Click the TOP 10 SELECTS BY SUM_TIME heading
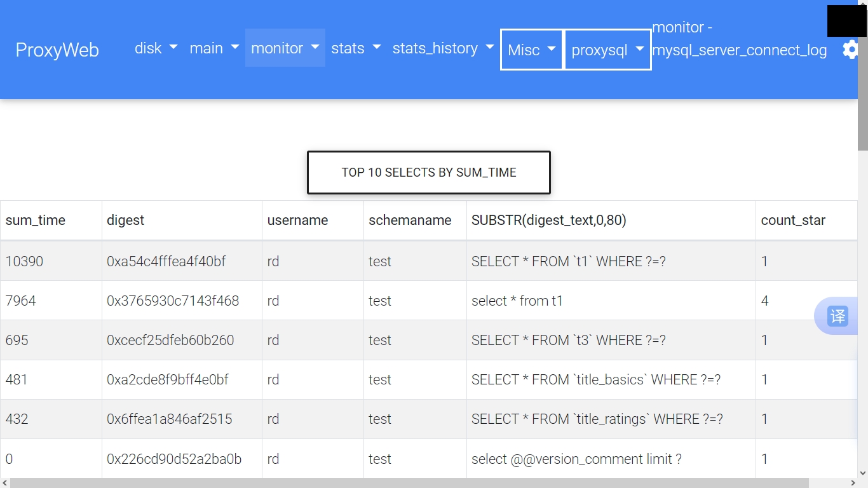 point(428,172)
